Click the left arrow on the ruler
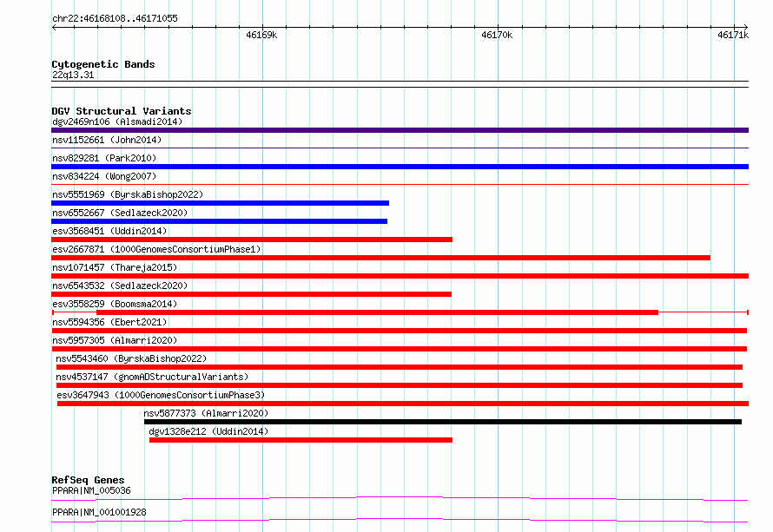The image size is (773, 532). [54, 27]
